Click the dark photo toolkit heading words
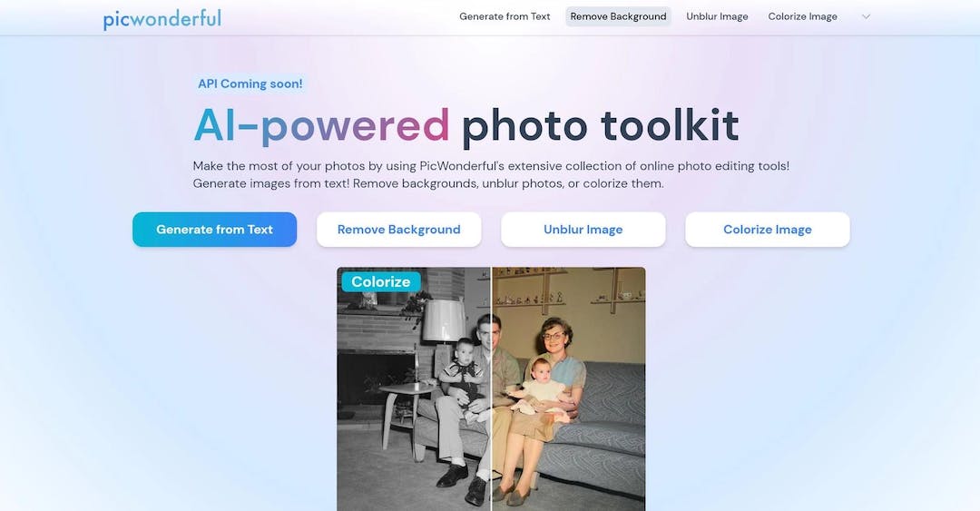980x511 pixels. pos(601,125)
